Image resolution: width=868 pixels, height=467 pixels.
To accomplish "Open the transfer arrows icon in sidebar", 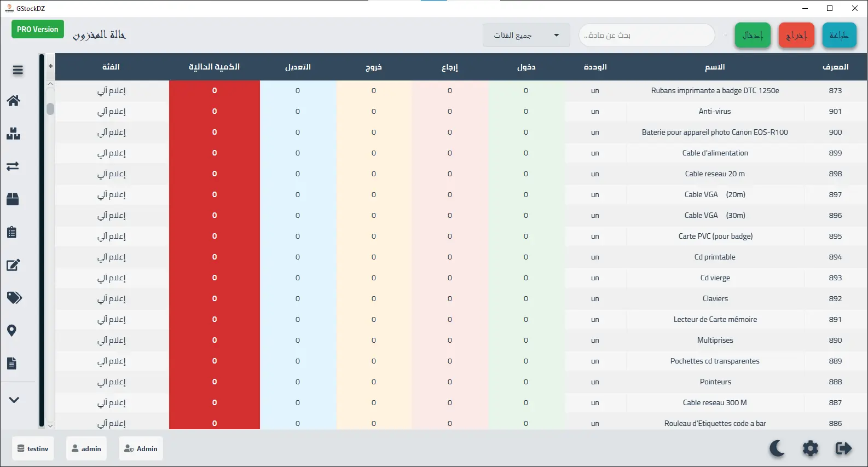I will tap(13, 166).
